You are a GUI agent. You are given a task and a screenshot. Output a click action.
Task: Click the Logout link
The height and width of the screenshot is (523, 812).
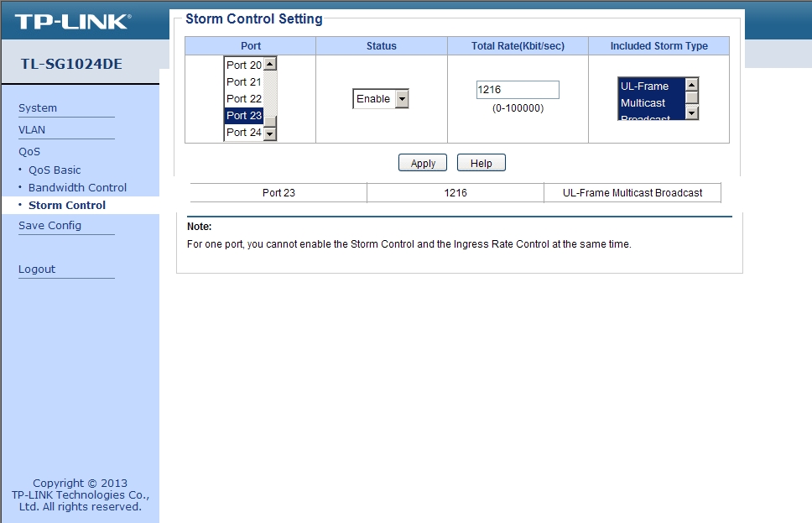[x=36, y=269]
